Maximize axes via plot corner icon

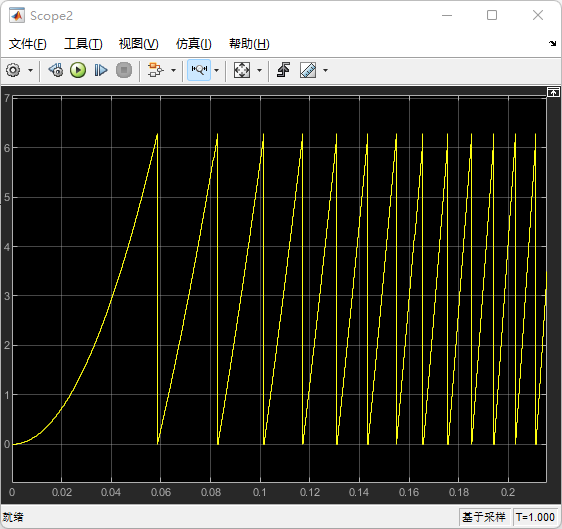[x=553, y=92]
